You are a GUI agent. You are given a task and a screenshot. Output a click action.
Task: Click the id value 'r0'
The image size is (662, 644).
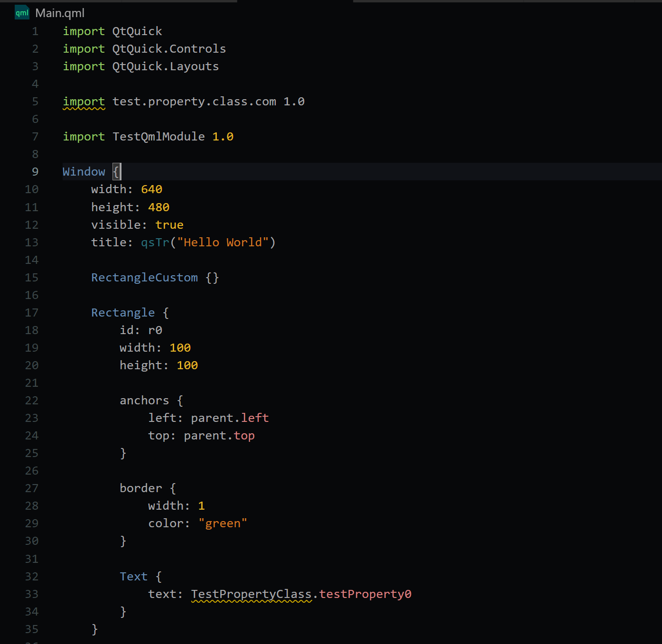155,330
